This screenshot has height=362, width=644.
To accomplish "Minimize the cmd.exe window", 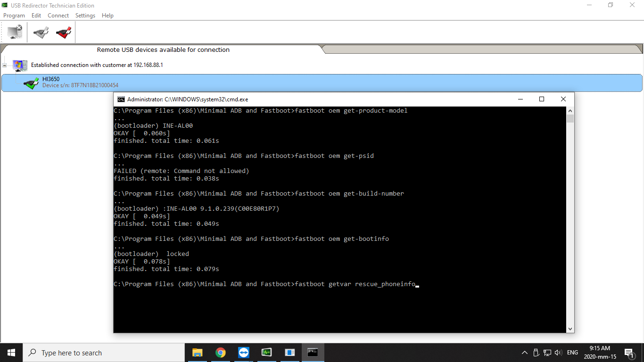I will click(520, 99).
